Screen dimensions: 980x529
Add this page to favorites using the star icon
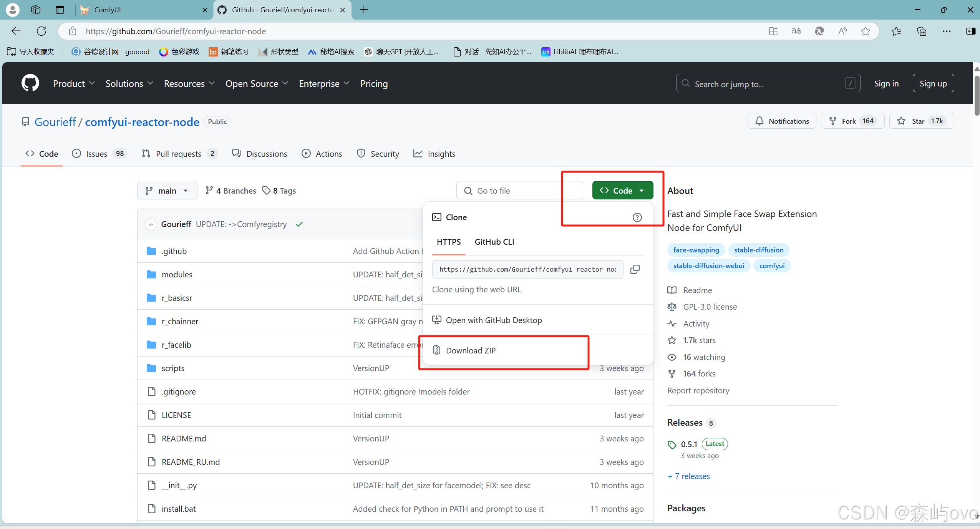click(865, 31)
